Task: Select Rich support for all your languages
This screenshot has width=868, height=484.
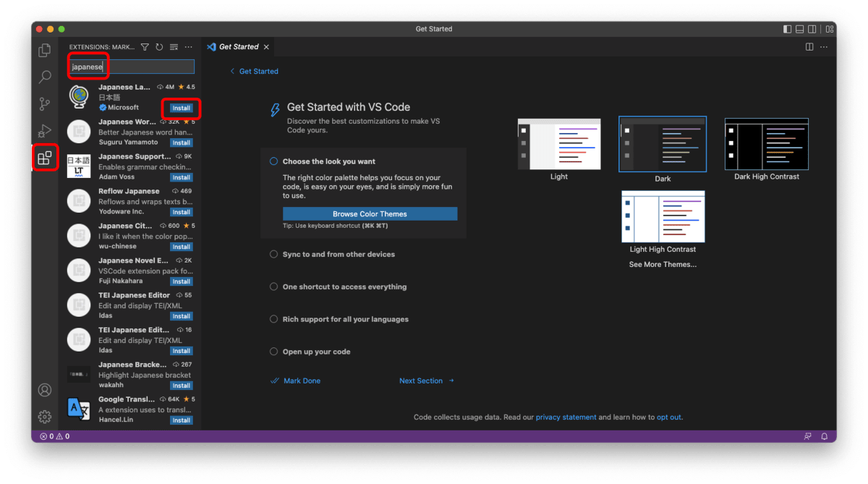Action: point(345,319)
